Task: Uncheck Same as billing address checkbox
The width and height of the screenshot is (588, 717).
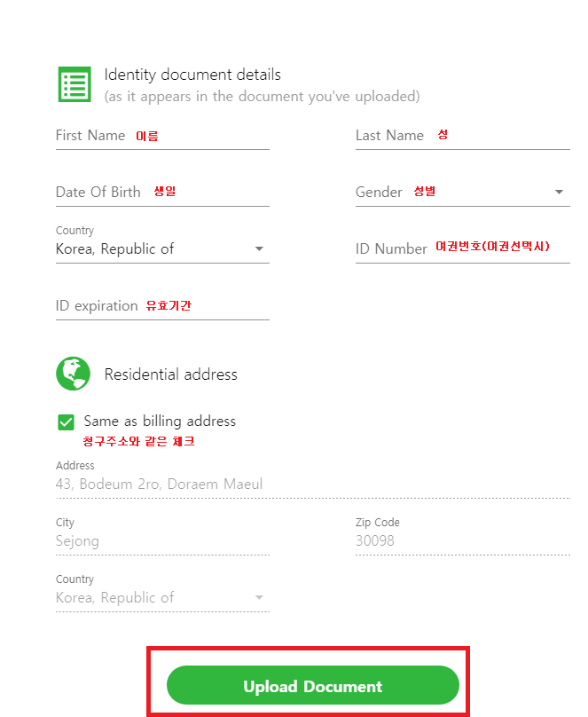Action: click(x=66, y=422)
